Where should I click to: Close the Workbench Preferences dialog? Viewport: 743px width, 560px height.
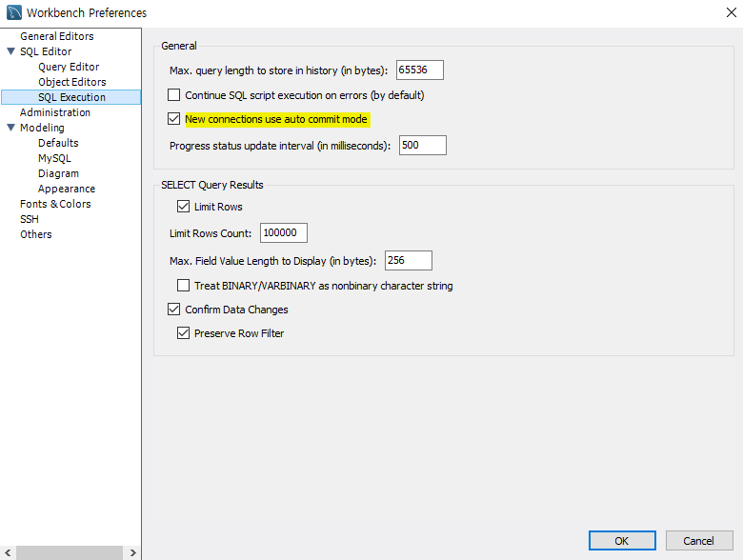coord(732,12)
